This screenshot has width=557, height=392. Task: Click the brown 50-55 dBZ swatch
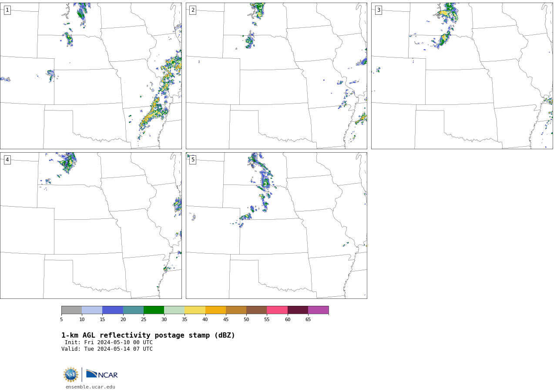[x=256, y=310]
